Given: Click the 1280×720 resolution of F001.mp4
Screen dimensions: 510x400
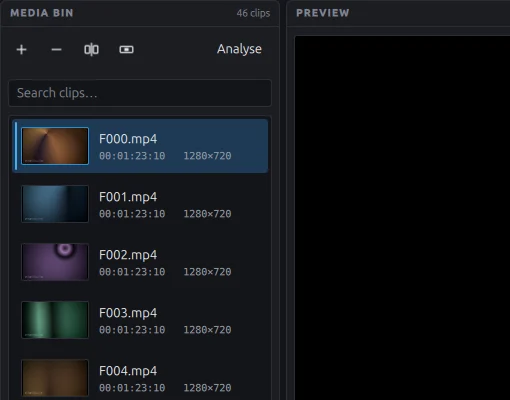Looking at the screenshot, I should tap(207, 214).
